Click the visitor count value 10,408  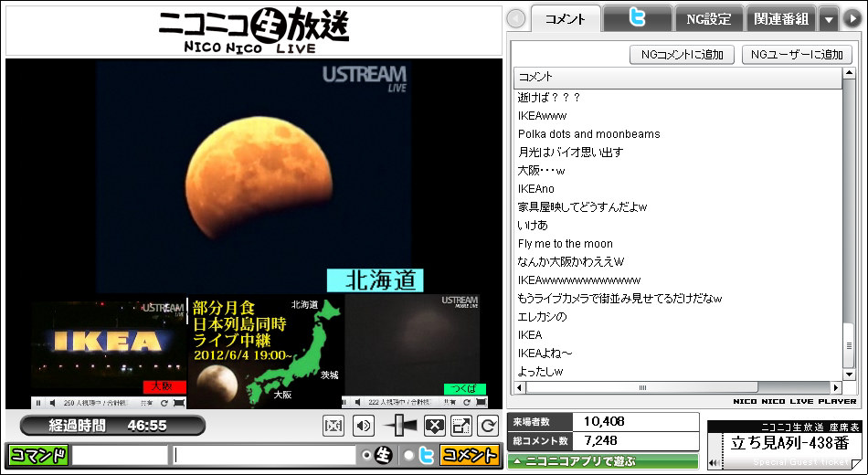(604, 421)
